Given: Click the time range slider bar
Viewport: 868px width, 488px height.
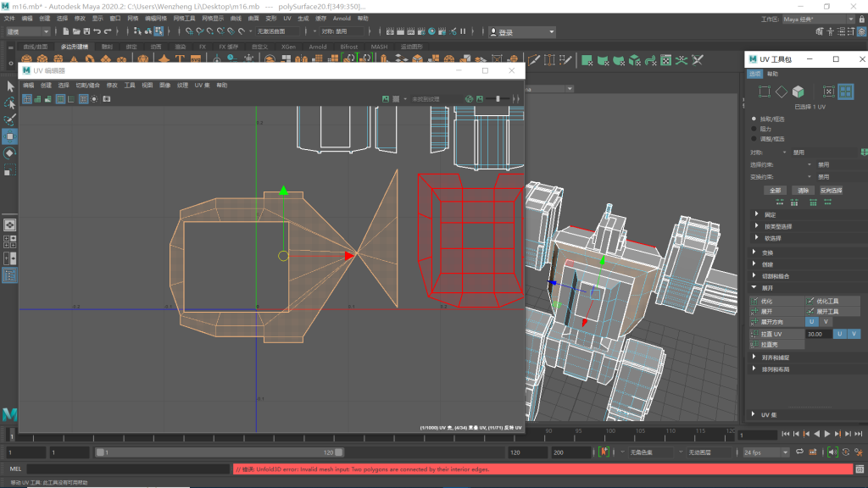Looking at the screenshot, I should pos(220,452).
